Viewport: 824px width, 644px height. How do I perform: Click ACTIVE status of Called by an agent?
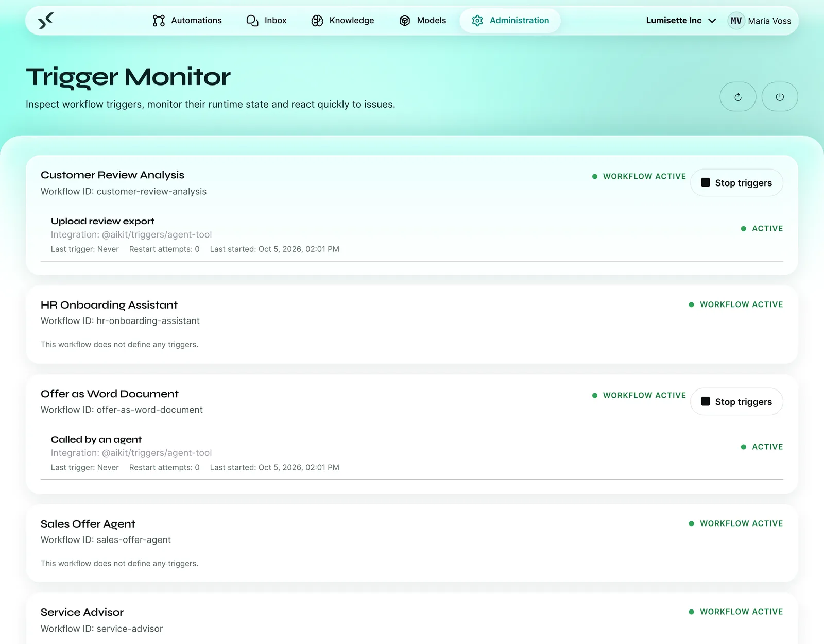point(762,447)
